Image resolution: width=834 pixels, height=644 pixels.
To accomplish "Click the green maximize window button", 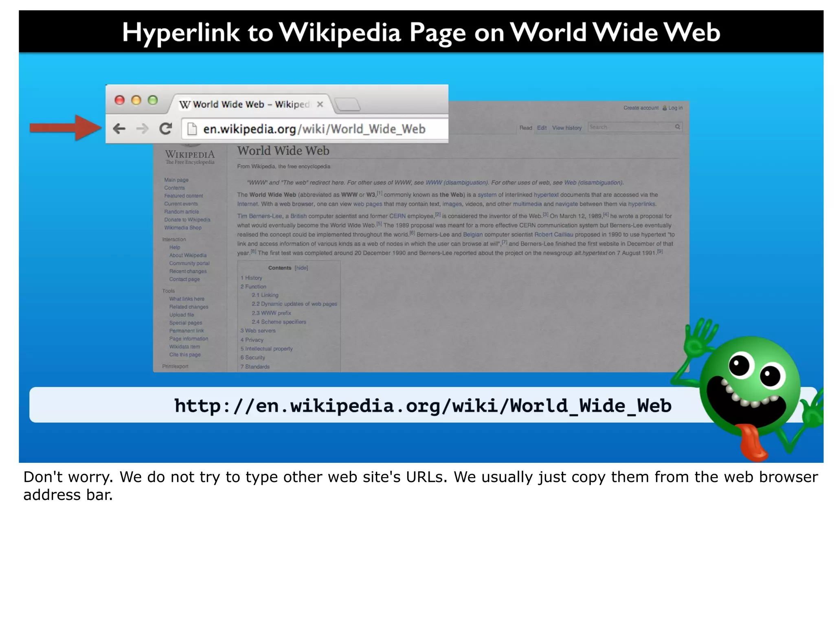I will coord(153,100).
